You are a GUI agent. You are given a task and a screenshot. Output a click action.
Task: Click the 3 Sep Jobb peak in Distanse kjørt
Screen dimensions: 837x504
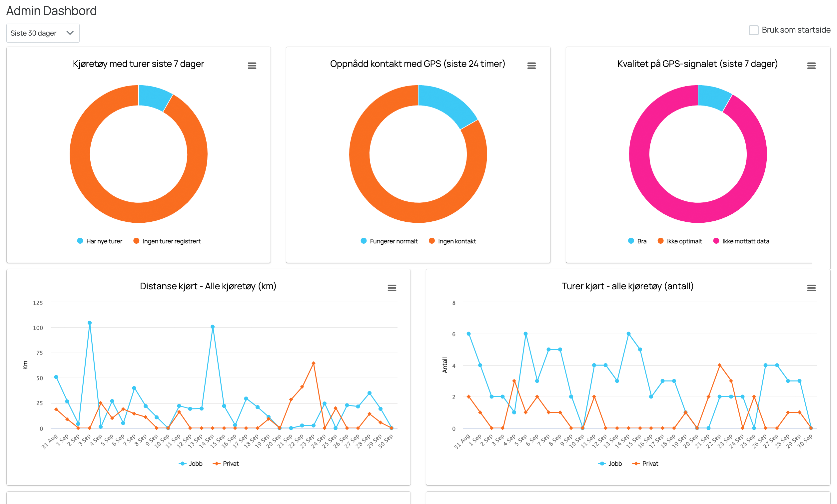tap(90, 323)
